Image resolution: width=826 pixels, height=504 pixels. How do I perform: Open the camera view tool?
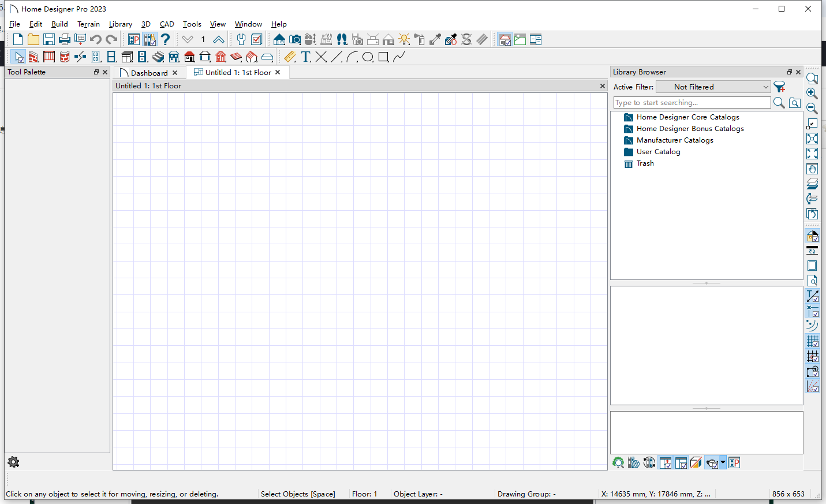295,39
